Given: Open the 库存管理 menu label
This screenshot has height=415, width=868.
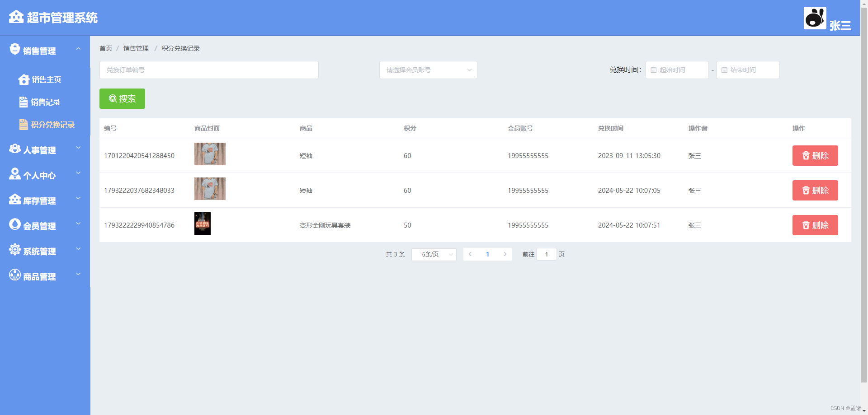Looking at the screenshot, I should coord(39,201).
